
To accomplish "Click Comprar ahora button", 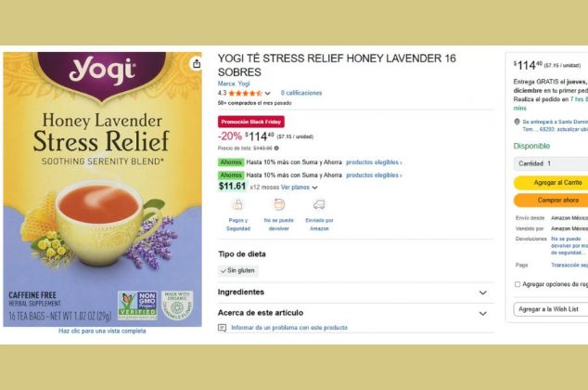I will pyautogui.click(x=551, y=201).
